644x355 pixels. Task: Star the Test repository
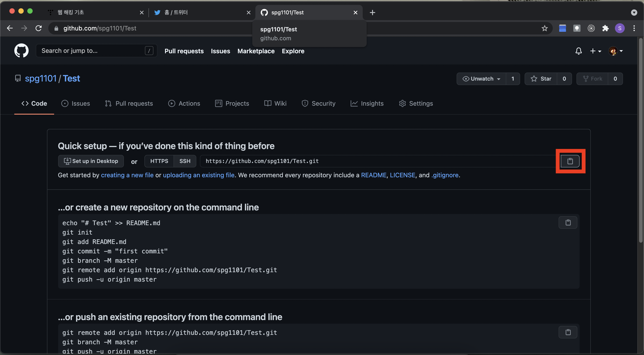click(541, 79)
